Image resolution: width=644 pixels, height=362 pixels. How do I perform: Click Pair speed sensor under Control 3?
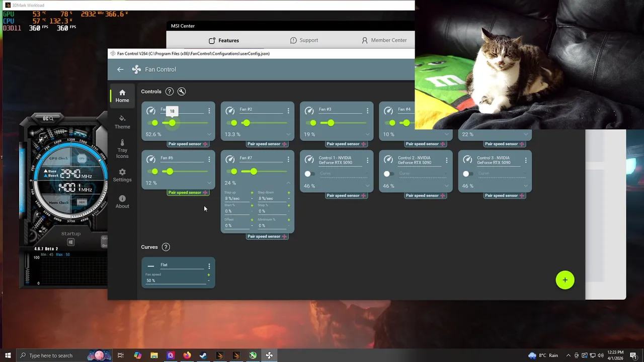tap(505, 196)
